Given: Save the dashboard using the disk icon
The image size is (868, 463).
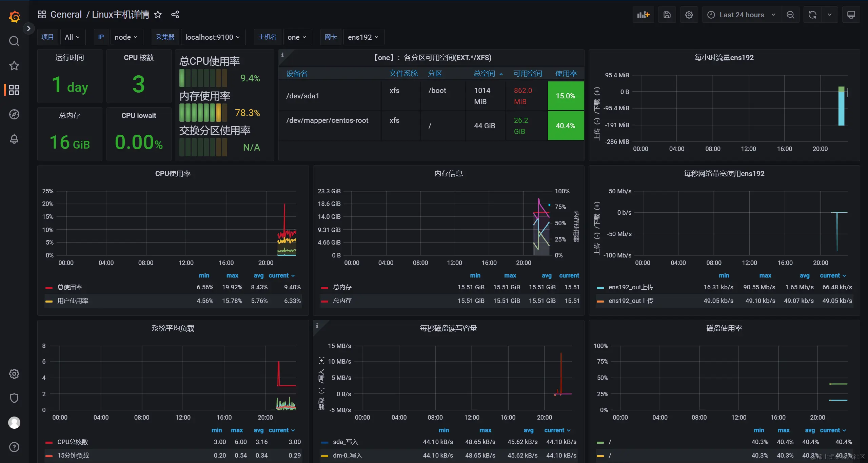Looking at the screenshot, I should [x=667, y=15].
